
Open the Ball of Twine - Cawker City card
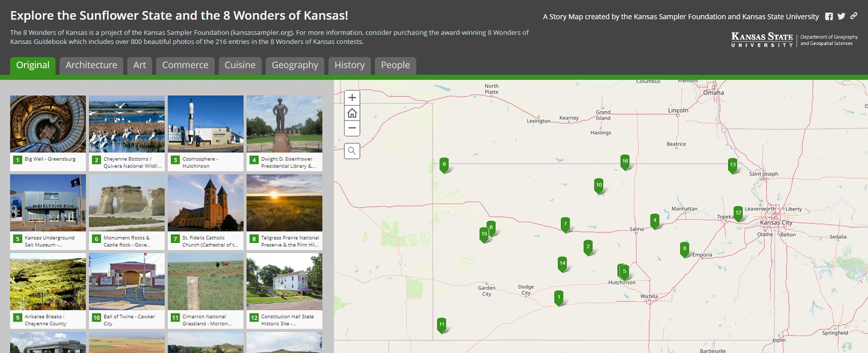pyautogui.click(x=127, y=291)
